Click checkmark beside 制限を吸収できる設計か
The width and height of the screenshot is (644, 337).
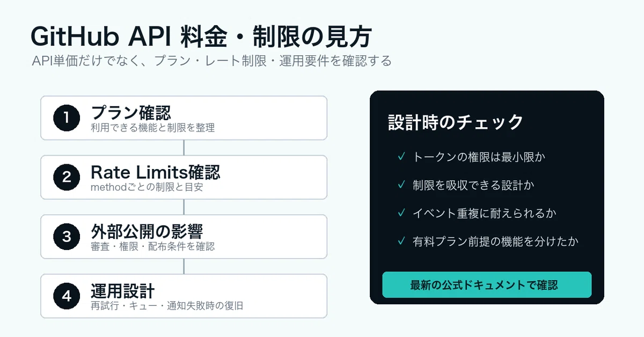click(x=401, y=185)
